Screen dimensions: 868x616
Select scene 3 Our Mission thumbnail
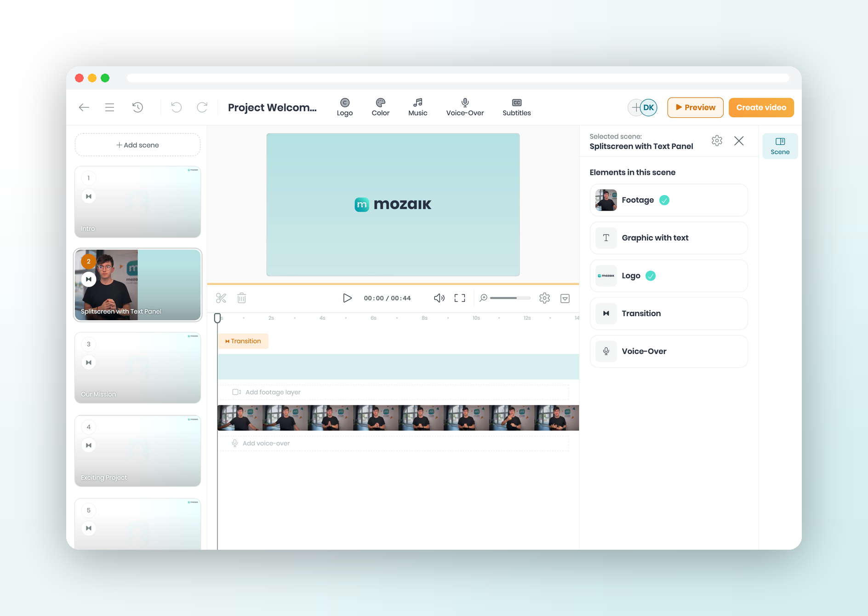click(x=137, y=368)
